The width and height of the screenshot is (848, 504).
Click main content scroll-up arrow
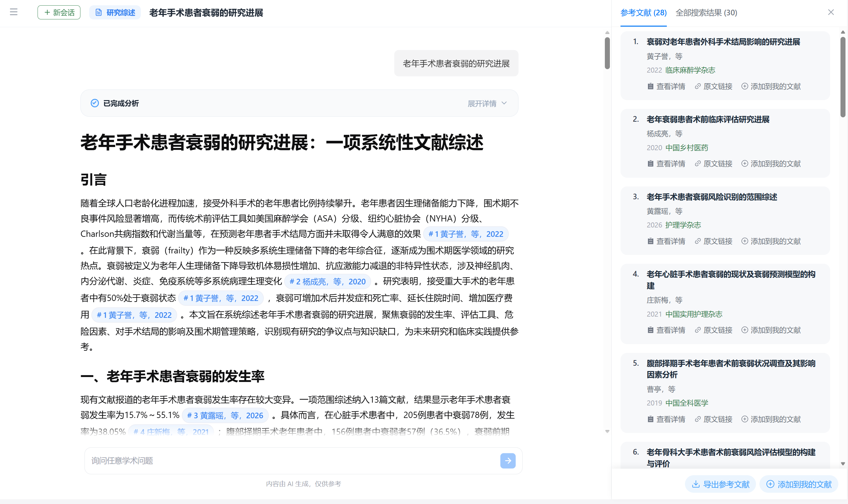607,33
